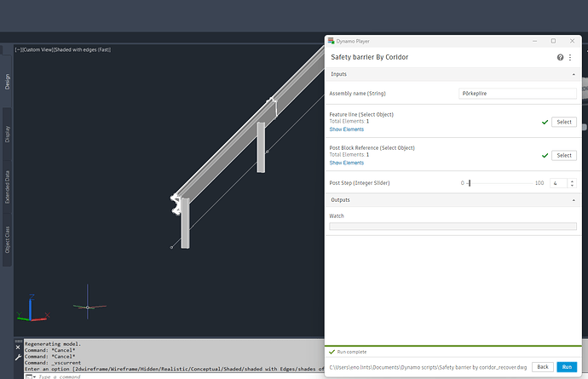This screenshot has height=379, width=588.
Task: Click the 'Regenerating model.' command line
Action: [x=53, y=344]
